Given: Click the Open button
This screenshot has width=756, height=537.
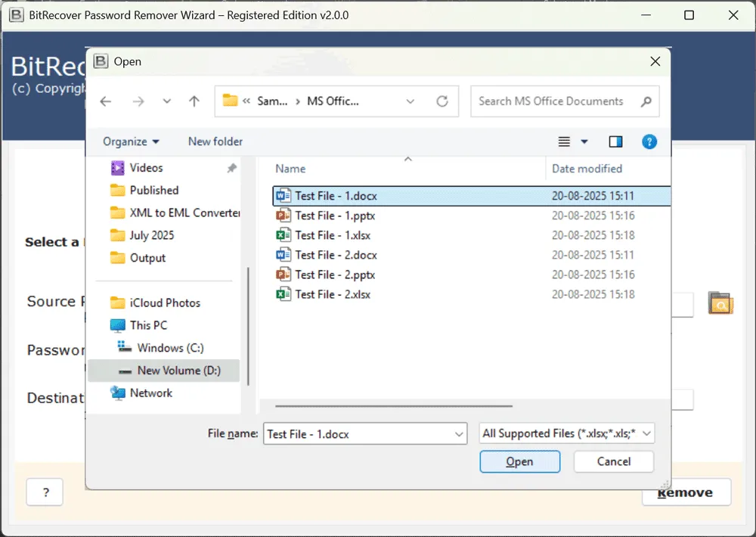Looking at the screenshot, I should point(519,461).
